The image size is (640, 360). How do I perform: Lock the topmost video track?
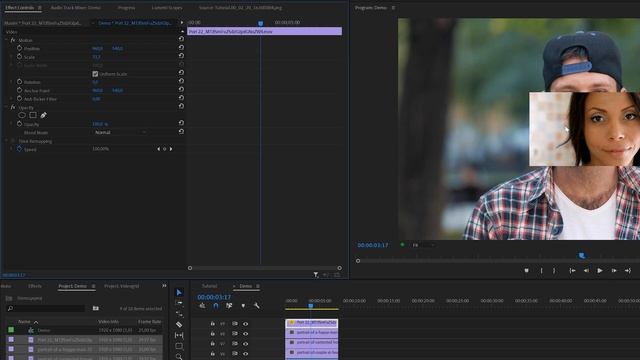click(213, 324)
